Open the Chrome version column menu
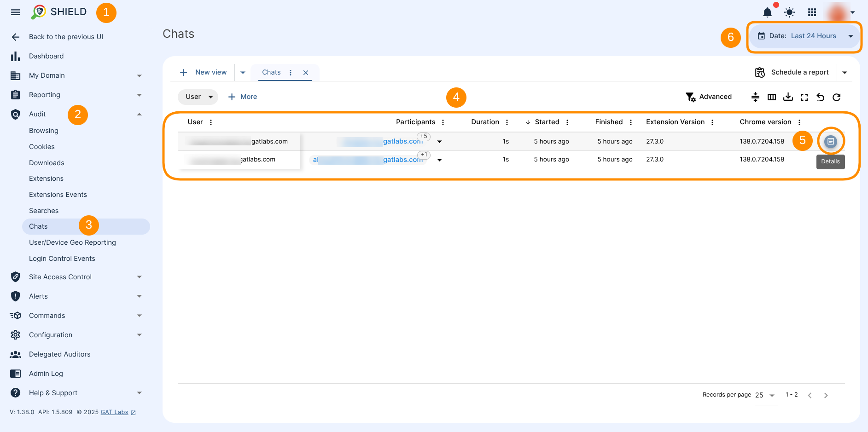Viewport: 868px width, 432px height. coord(799,122)
